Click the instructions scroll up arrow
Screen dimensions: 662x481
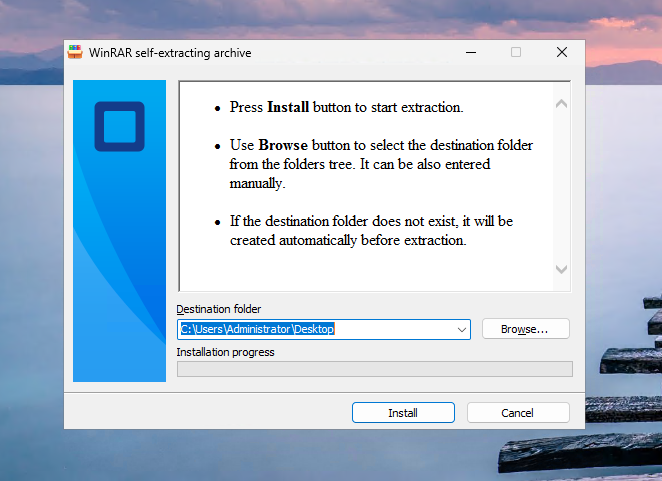point(562,103)
